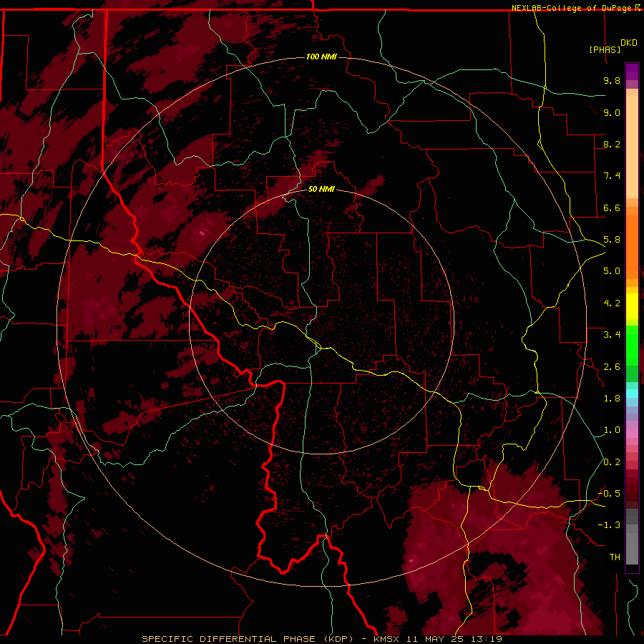Image resolution: width=644 pixels, height=644 pixels.
Task: Pick the pink segment of the color bar
Action: [632, 434]
